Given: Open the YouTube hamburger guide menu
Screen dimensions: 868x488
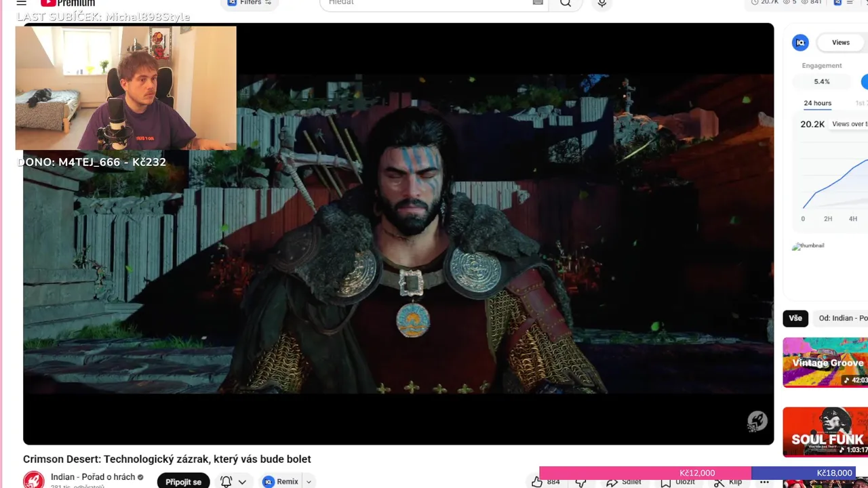Looking at the screenshot, I should click(x=21, y=3).
